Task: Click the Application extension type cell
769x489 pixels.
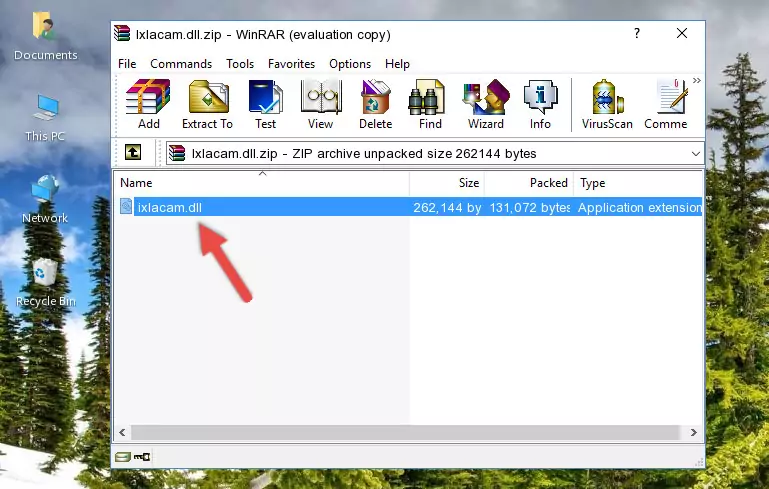Action: [x=639, y=207]
